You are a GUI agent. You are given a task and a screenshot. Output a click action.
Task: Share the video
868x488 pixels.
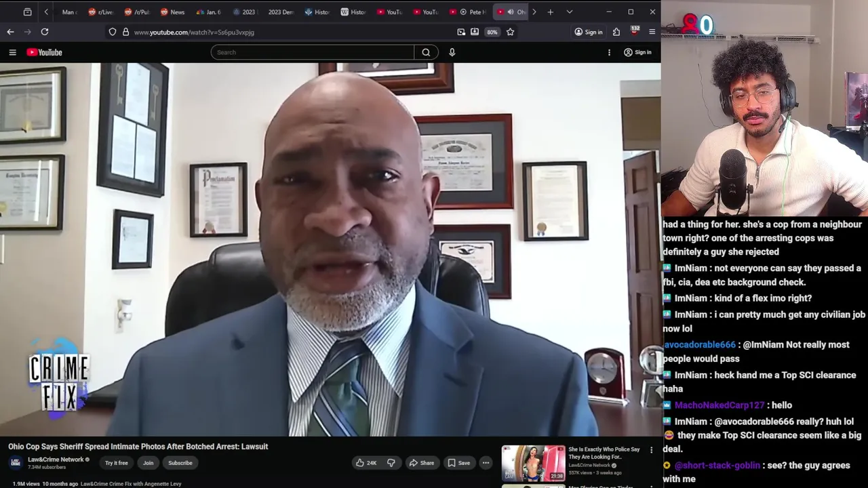[421, 463]
